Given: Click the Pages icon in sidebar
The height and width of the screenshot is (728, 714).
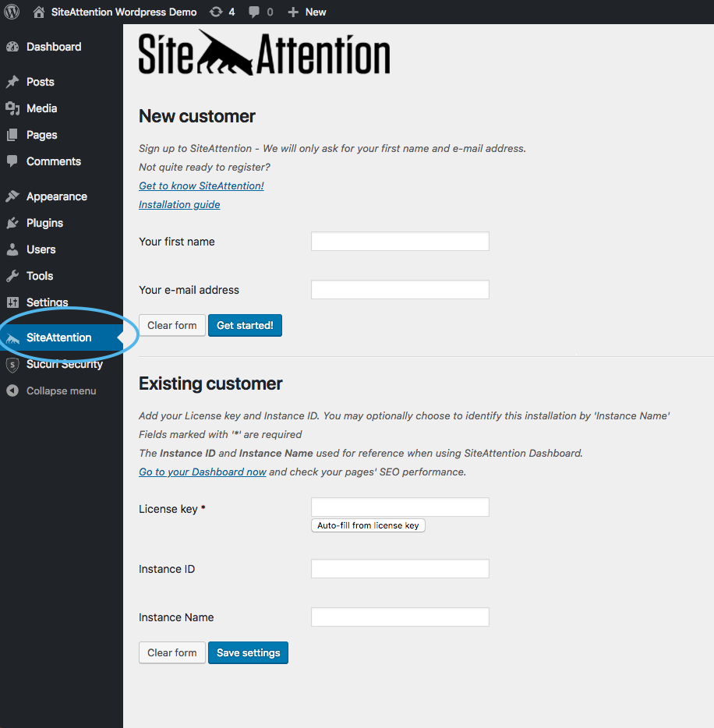Looking at the screenshot, I should point(12,135).
